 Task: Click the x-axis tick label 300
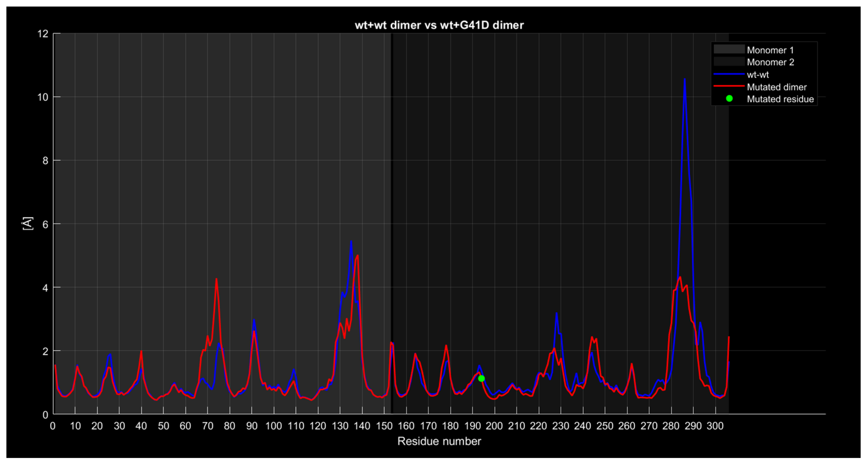pos(715,426)
